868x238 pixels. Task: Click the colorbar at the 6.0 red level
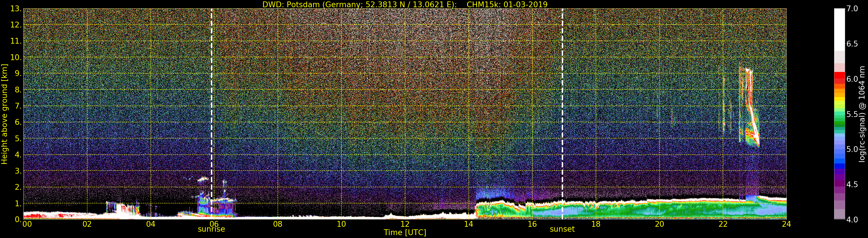point(839,79)
